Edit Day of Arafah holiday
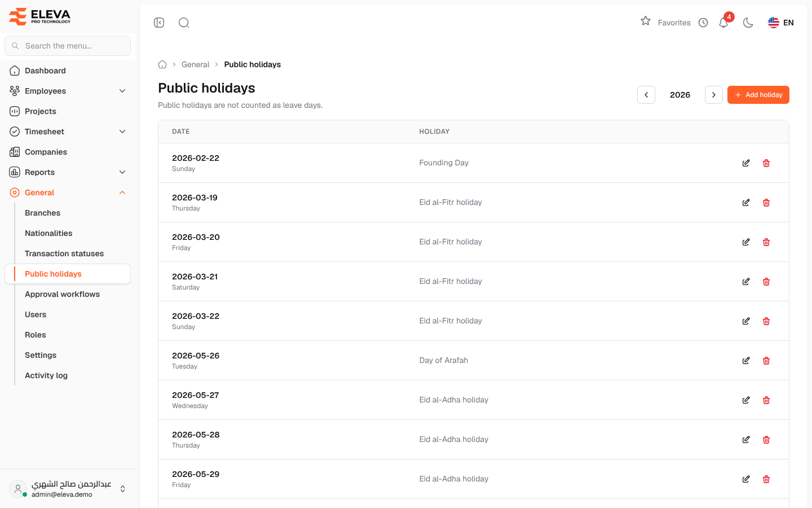The width and height of the screenshot is (812, 508). (746, 361)
